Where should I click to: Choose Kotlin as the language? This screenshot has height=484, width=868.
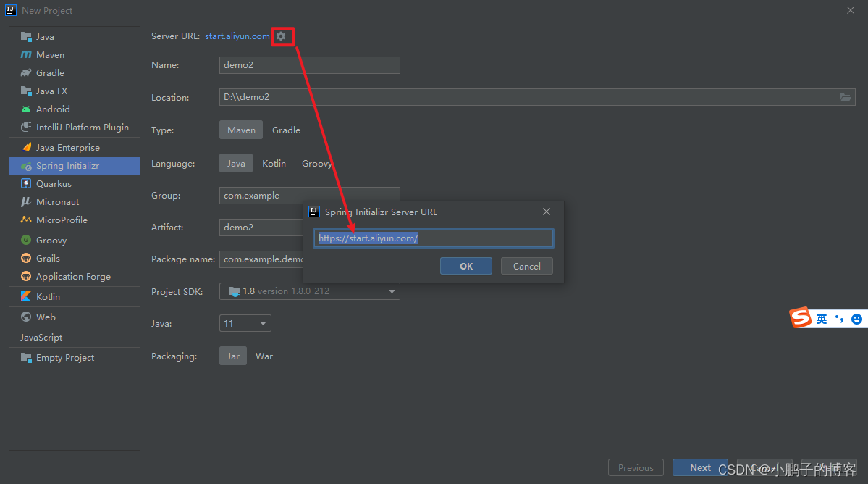point(274,163)
